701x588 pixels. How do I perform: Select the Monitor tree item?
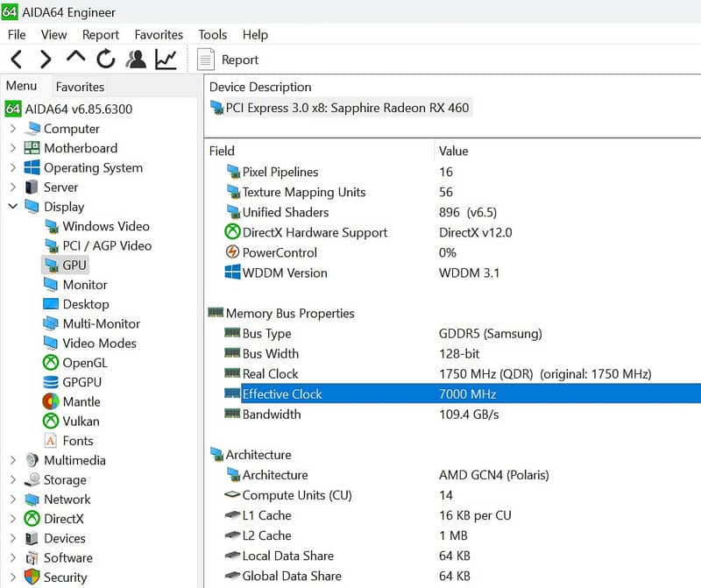[x=85, y=285]
